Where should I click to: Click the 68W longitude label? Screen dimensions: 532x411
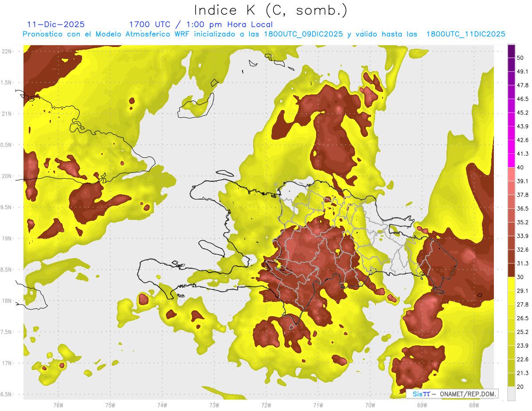click(473, 405)
